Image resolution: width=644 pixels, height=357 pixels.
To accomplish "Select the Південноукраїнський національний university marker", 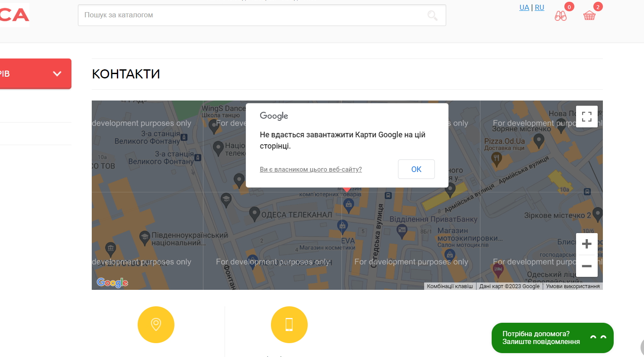I will (145, 238).
